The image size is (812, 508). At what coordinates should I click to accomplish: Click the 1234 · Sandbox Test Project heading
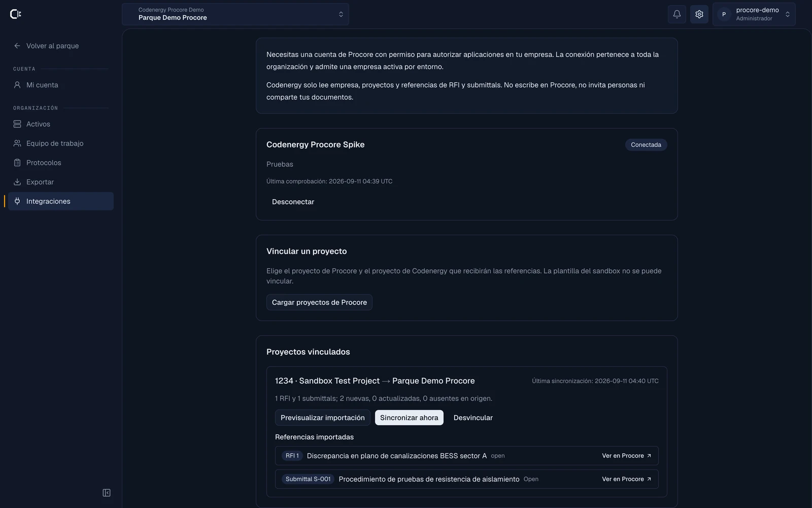(375, 381)
